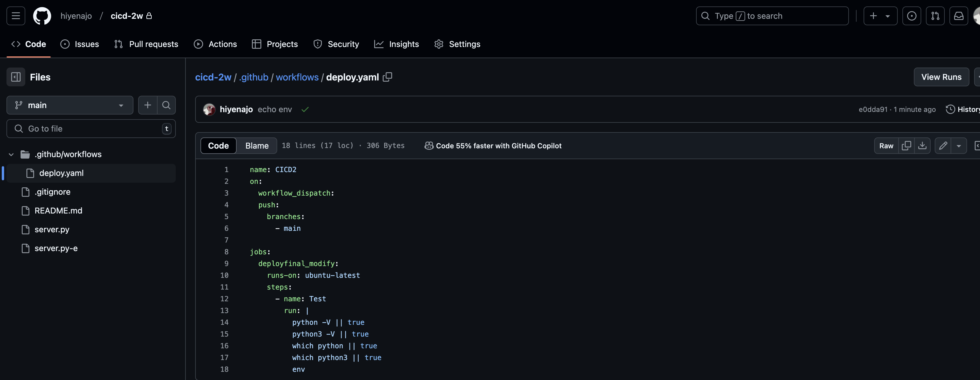Switch to the Code view toggle
Image resolution: width=980 pixels, height=380 pixels.
(x=218, y=146)
